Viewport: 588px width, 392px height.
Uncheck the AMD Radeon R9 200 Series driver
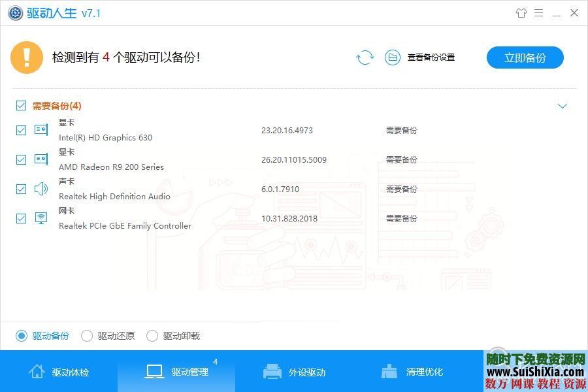pos(21,159)
